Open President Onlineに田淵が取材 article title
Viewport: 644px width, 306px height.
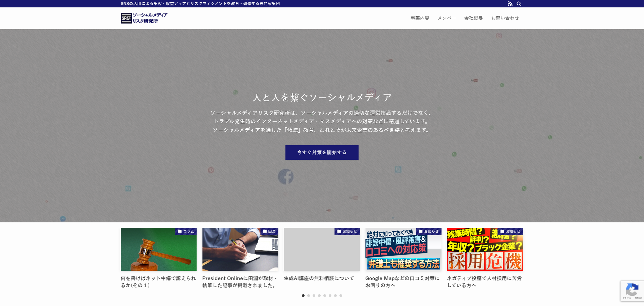click(240, 282)
